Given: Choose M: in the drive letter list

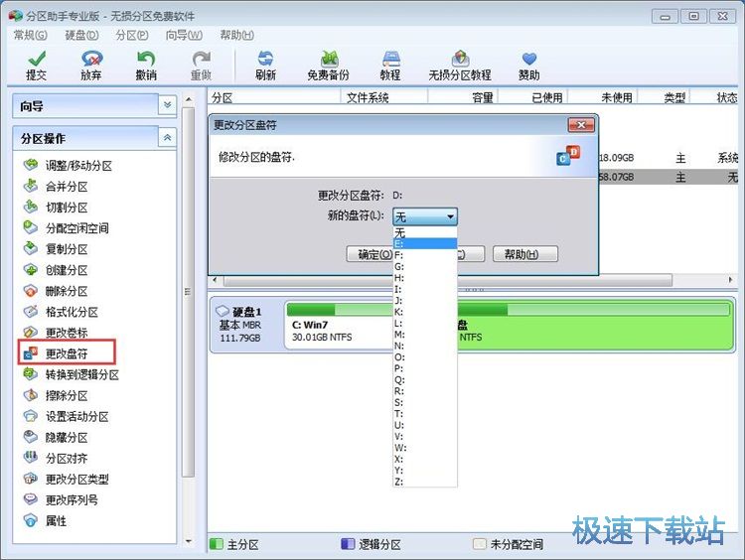Looking at the screenshot, I should pyautogui.click(x=425, y=335).
